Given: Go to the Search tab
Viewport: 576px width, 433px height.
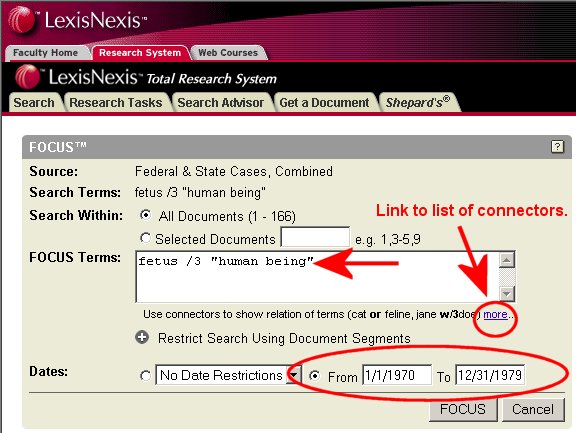Looking at the screenshot, I should pos(34,102).
